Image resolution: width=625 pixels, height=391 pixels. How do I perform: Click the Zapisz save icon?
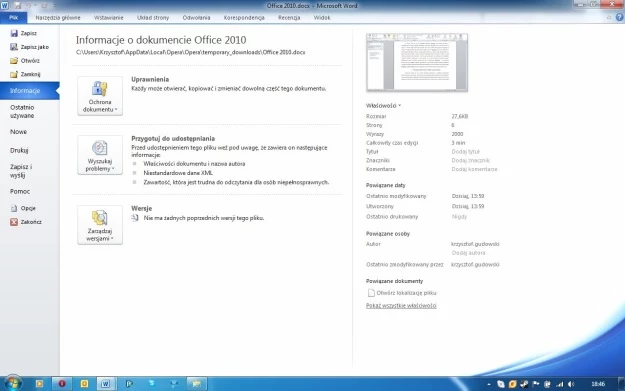click(x=14, y=33)
